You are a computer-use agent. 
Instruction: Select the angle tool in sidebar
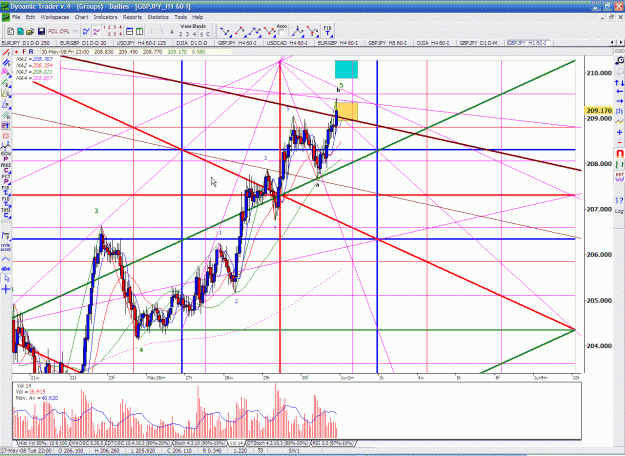point(6,104)
